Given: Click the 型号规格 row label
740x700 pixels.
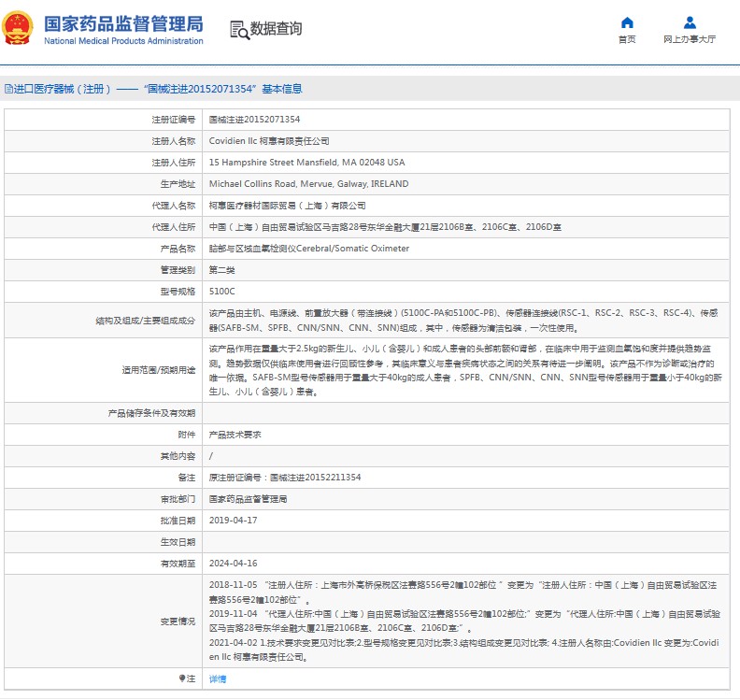Looking at the screenshot, I should tap(178, 292).
